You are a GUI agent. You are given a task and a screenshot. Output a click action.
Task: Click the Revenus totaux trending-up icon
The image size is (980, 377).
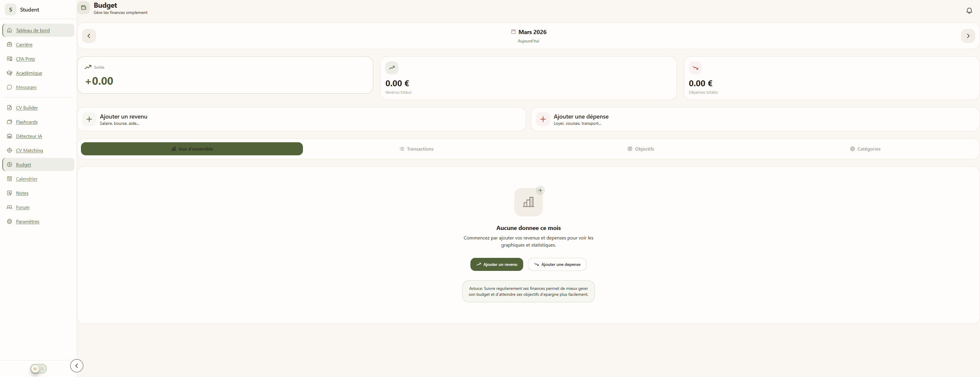coord(392,68)
